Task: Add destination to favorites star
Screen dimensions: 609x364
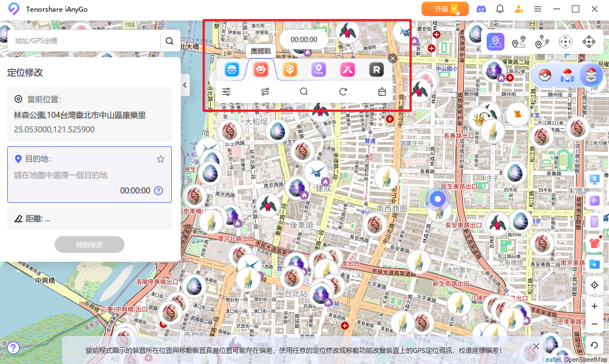Action: [x=160, y=159]
